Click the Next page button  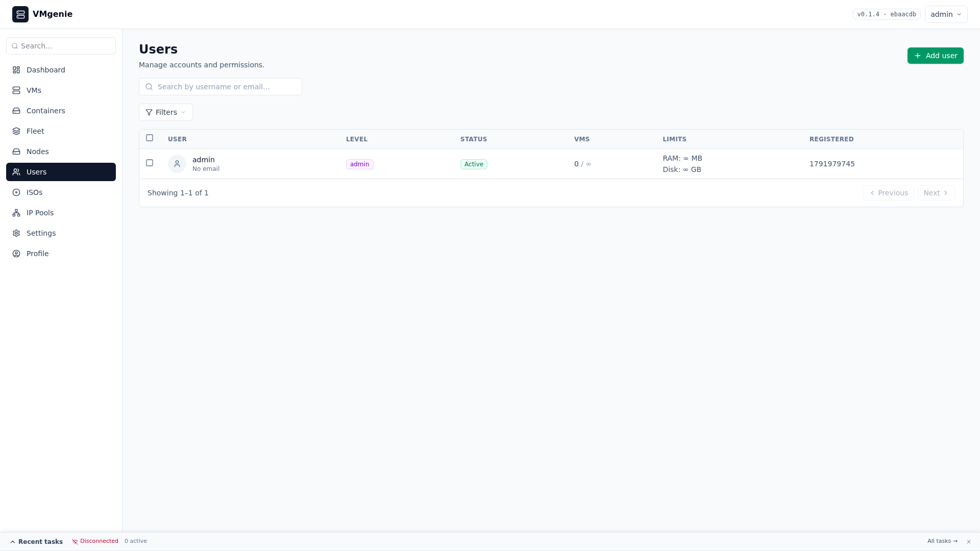pos(936,193)
